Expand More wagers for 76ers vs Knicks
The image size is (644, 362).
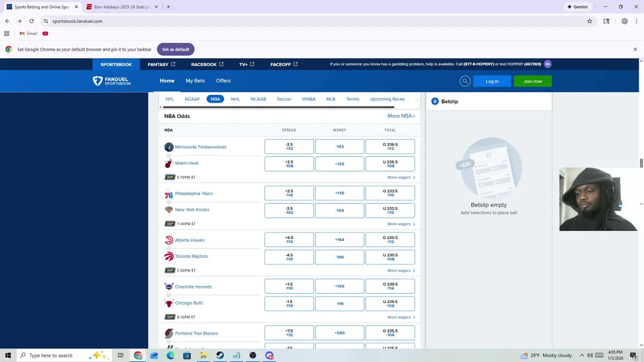tap(401, 224)
